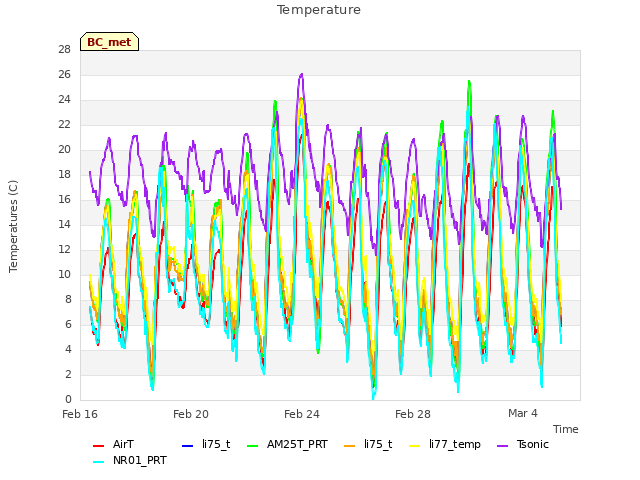Click the BC_met annotation tag
This screenshot has width=640, height=480.
click(109, 42)
